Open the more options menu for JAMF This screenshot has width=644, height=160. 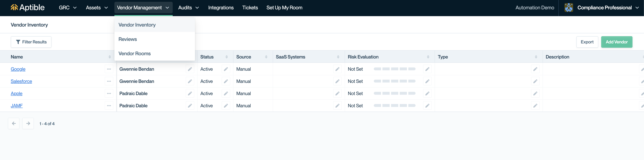pyautogui.click(x=109, y=106)
